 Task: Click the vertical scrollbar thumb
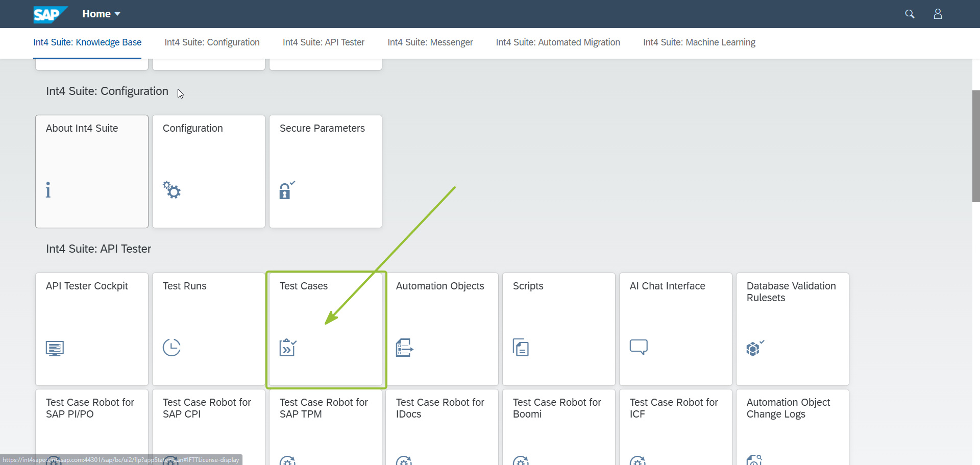[x=976, y=146]
